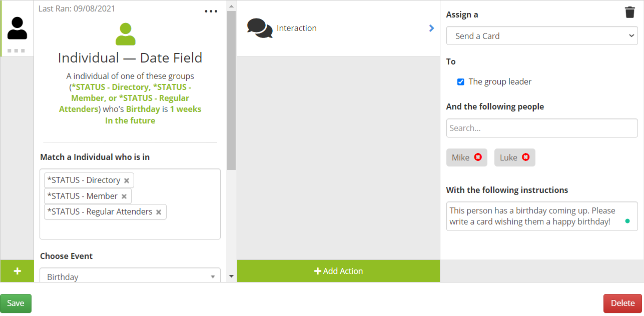The height and width of the screenshot is (316, 644).
Task: Remove the *STATUS - Directory group tag
Action: click(127, 180)
